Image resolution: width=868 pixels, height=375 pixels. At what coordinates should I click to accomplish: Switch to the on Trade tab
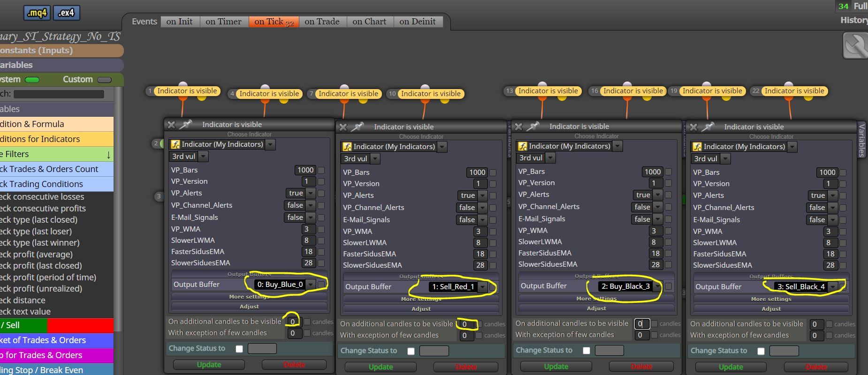(x=322, y=22)
